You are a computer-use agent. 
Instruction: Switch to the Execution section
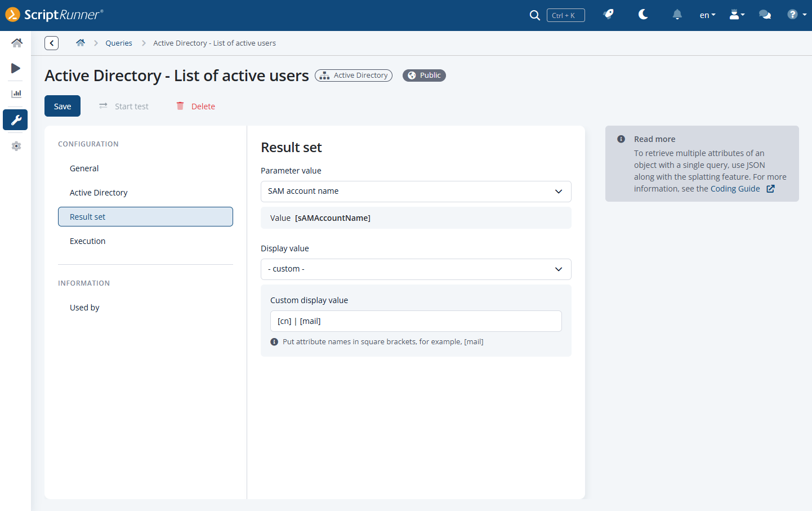coord(88,241)
